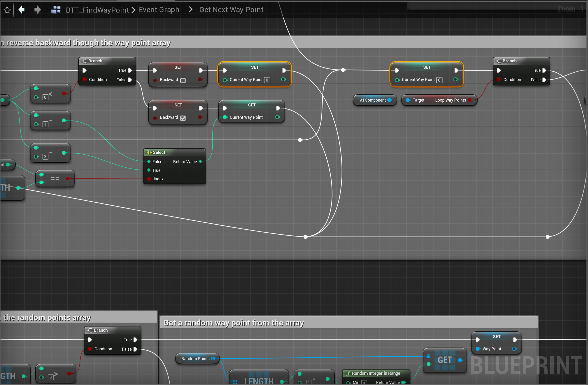The height and width of the screenshot is (385, 588).
Task: Click chevron before Get Next Way Point
Action: [190, 9]
